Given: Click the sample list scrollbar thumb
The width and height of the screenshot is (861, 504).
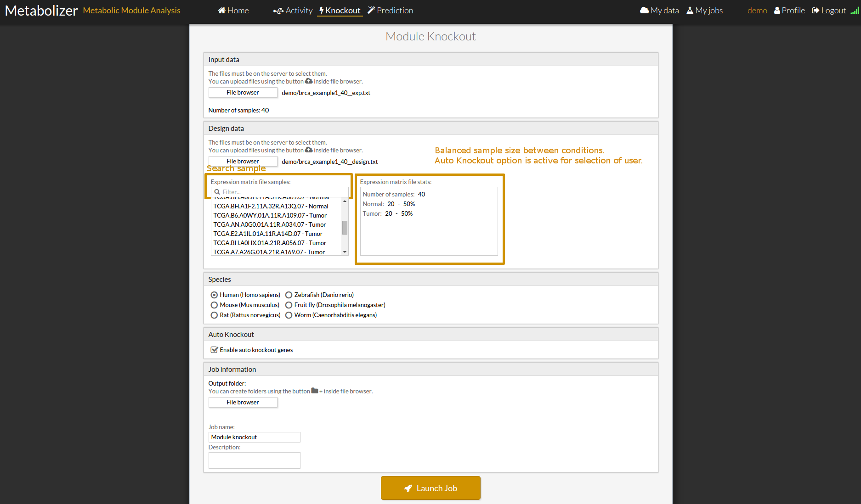Looking at the screenshot, I should [x=345, y=227].
